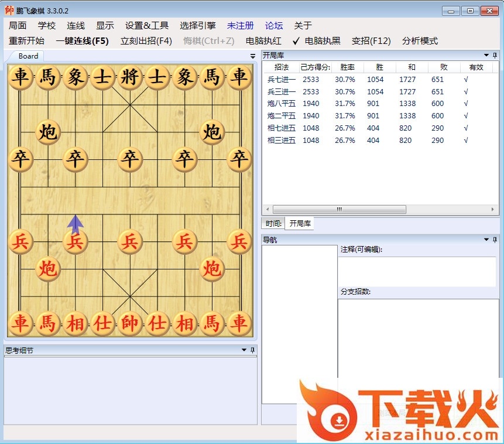Select the rightmost red 車 chariot
This screenshot has height=444, width=504.
click(x=239, y=323)
